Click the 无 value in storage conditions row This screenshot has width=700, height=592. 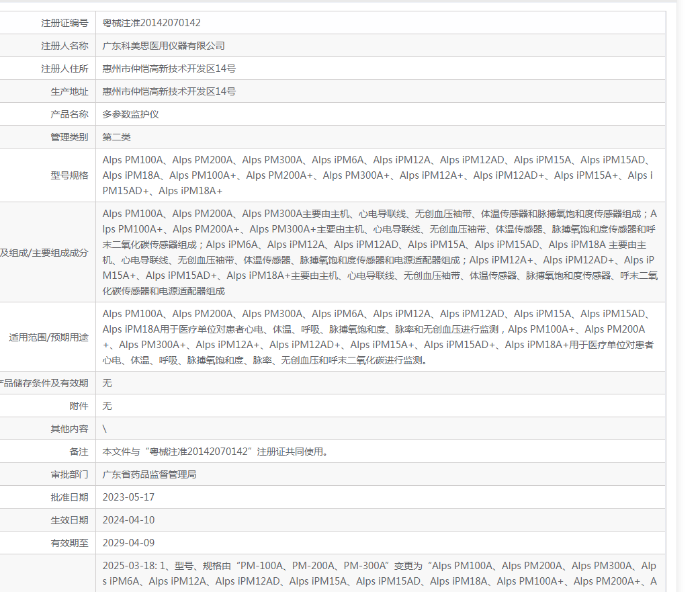pyautogui.click(x=107, y=382)
